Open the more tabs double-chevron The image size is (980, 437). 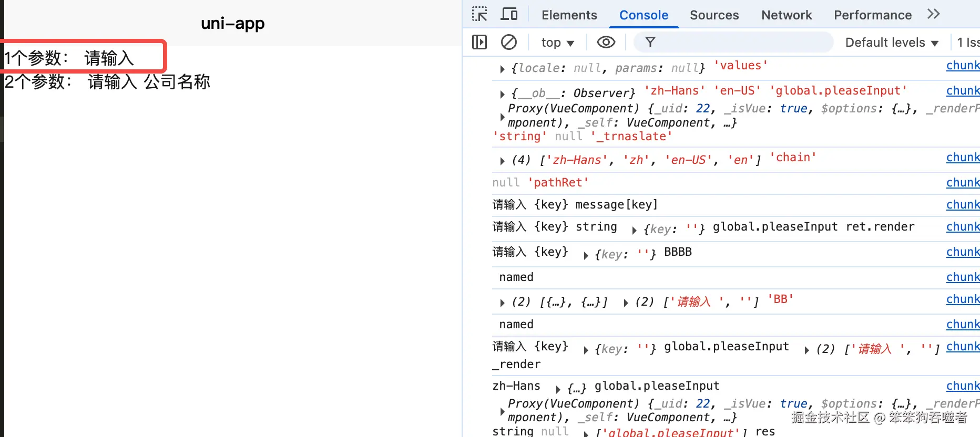tap(933, 14)
